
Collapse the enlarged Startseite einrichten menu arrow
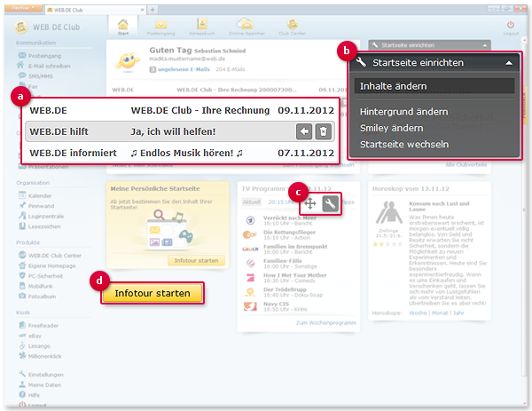[509, 63]
